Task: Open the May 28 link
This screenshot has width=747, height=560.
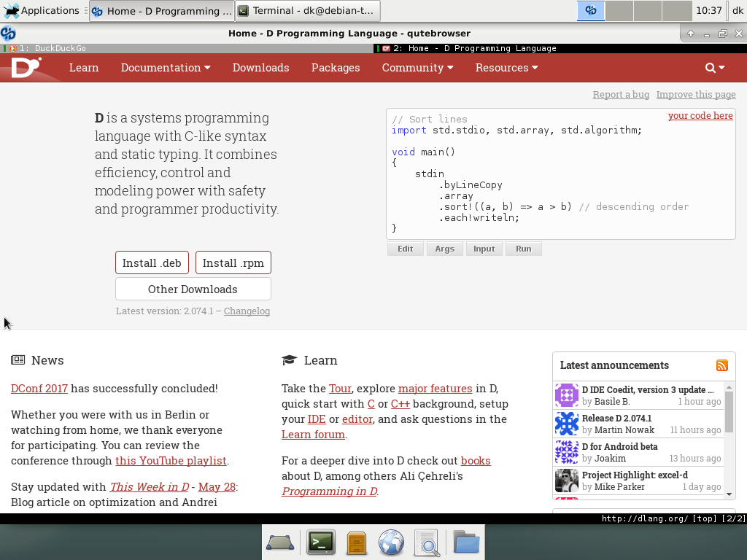Action: [x=217, y=486]
